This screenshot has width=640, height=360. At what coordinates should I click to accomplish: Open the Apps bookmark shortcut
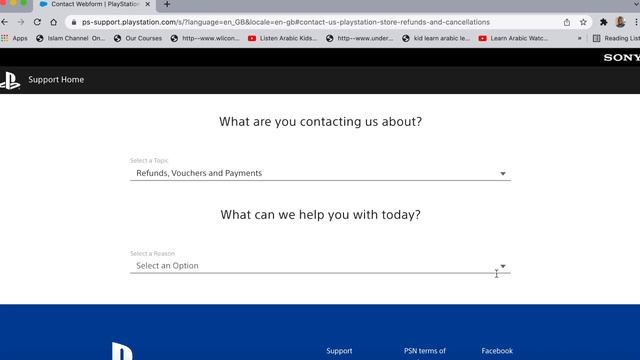click(x=15, y=38)
